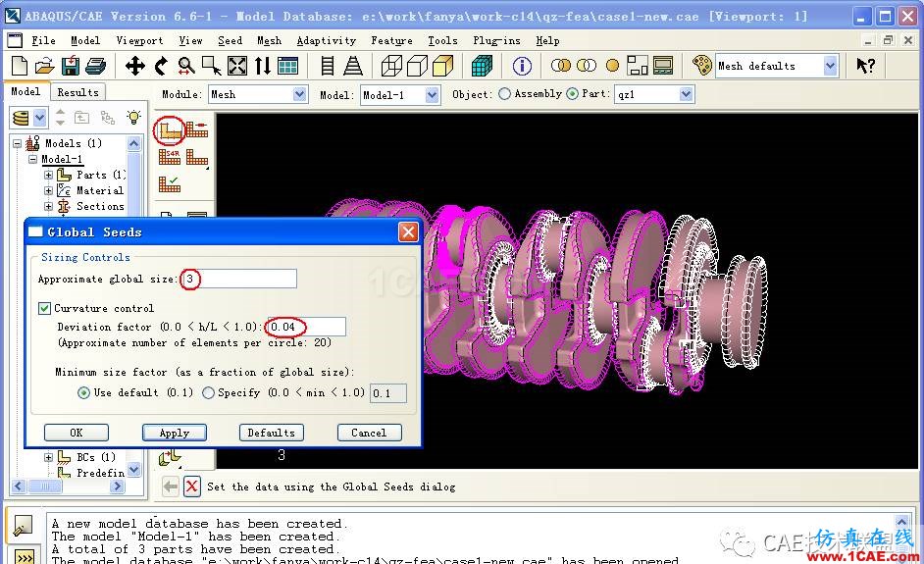924x564 pixels.
Task: Select the Specify minimum size radio button
Action: coord(208,392)
